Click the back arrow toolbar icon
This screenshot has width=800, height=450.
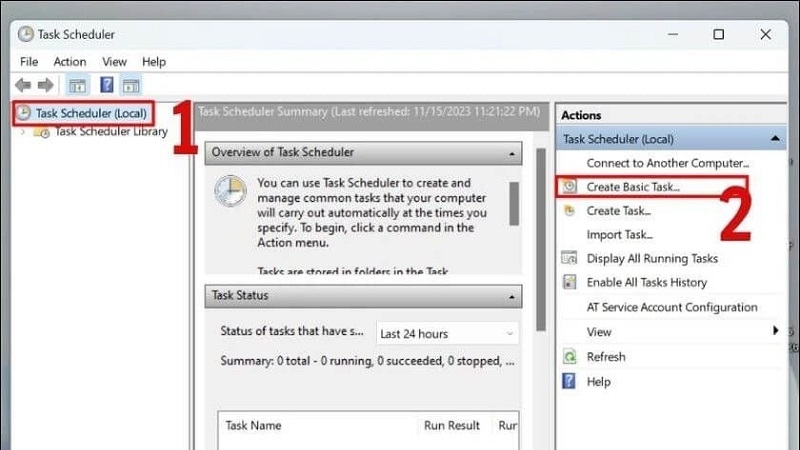point(23,85)
